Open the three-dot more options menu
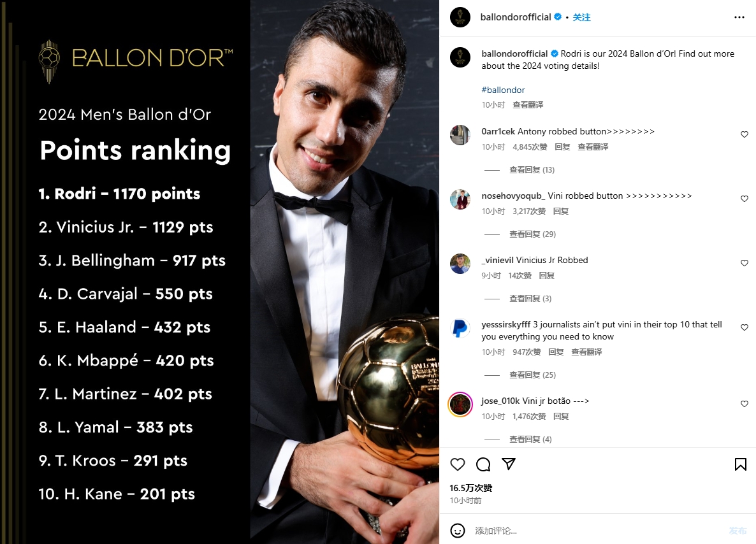Viewport: 756px width, 544px height. click(x=739, y=17)
